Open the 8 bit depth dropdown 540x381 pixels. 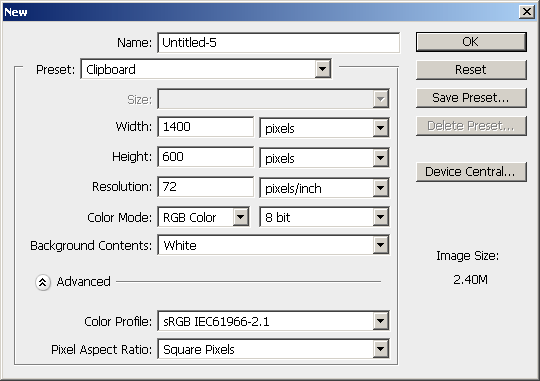pyautogui.click(x=324, y=217)
